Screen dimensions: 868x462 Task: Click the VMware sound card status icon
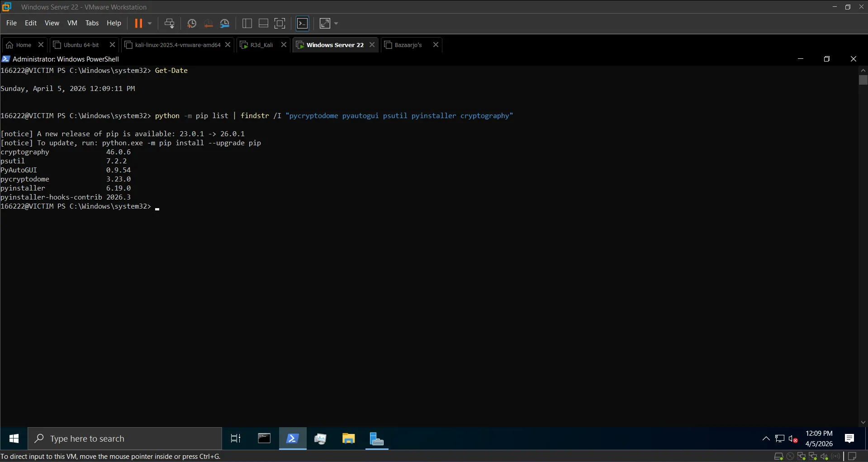tap(824, 456)
